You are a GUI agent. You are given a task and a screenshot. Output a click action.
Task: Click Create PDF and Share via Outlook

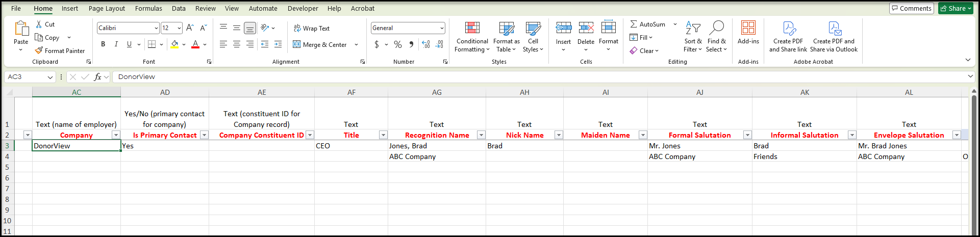(x=834, y=37)
